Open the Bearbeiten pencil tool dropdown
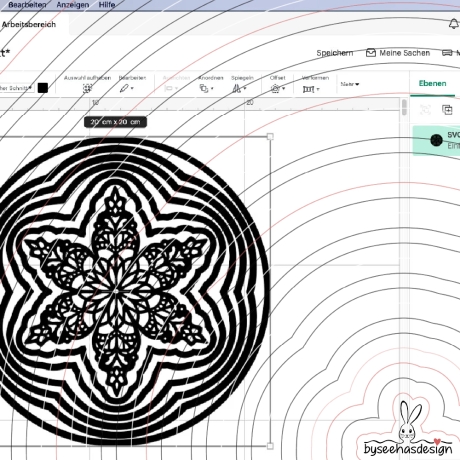Screen dimensions: 460x460 coord(126,88)
